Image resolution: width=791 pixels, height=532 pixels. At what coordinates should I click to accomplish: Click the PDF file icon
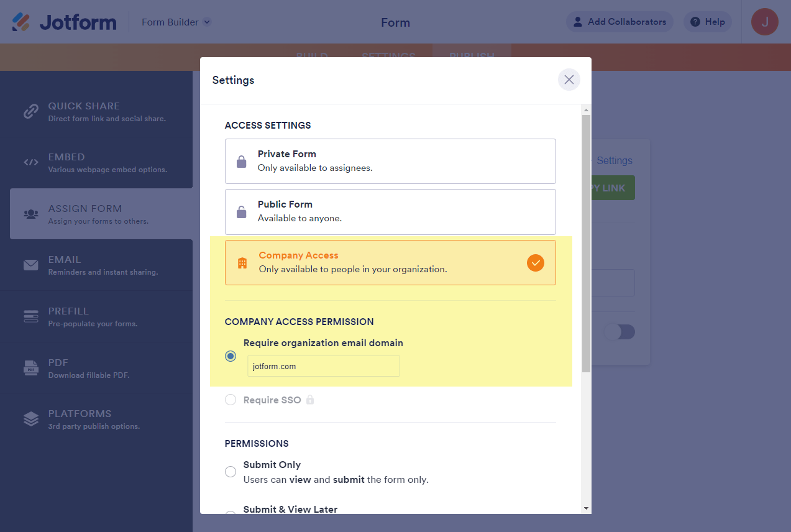(x=31, y=368)
